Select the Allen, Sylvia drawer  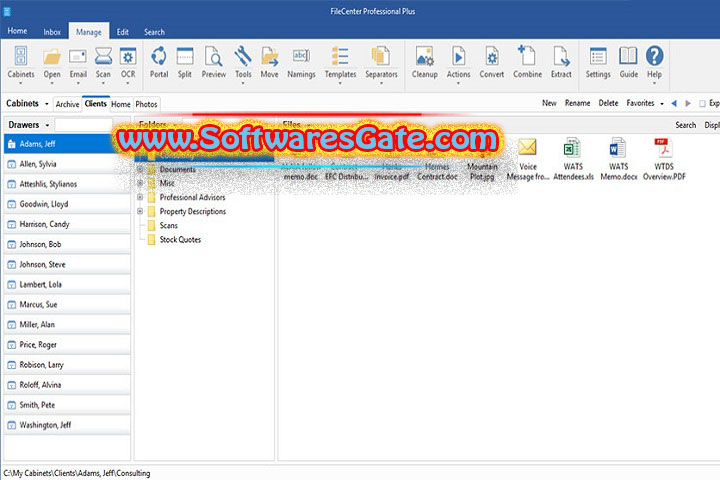(x=67, y=164)
